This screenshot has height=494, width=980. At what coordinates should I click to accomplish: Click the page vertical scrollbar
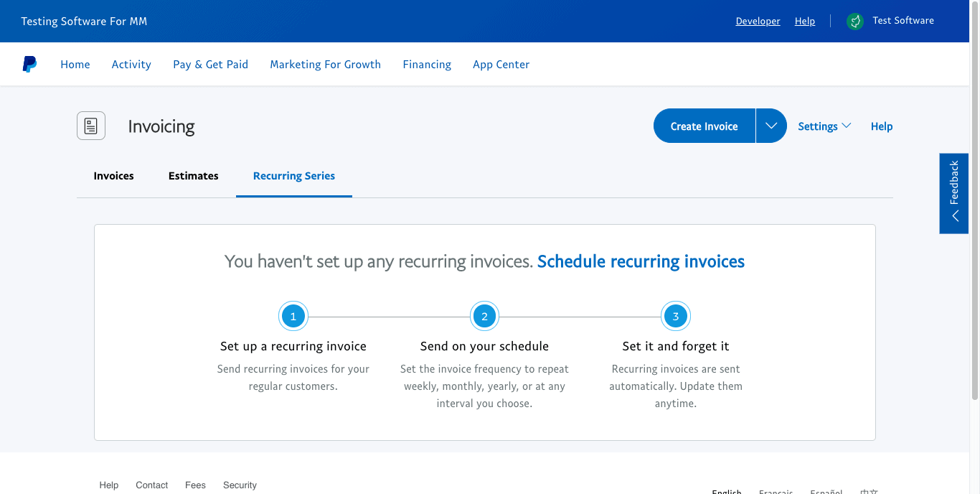coord(975,201)
